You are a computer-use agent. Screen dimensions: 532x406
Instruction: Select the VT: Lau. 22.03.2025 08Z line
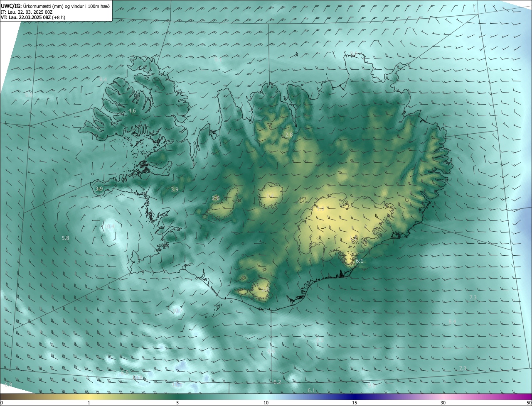pyautogui.click(x=33, y=17)
